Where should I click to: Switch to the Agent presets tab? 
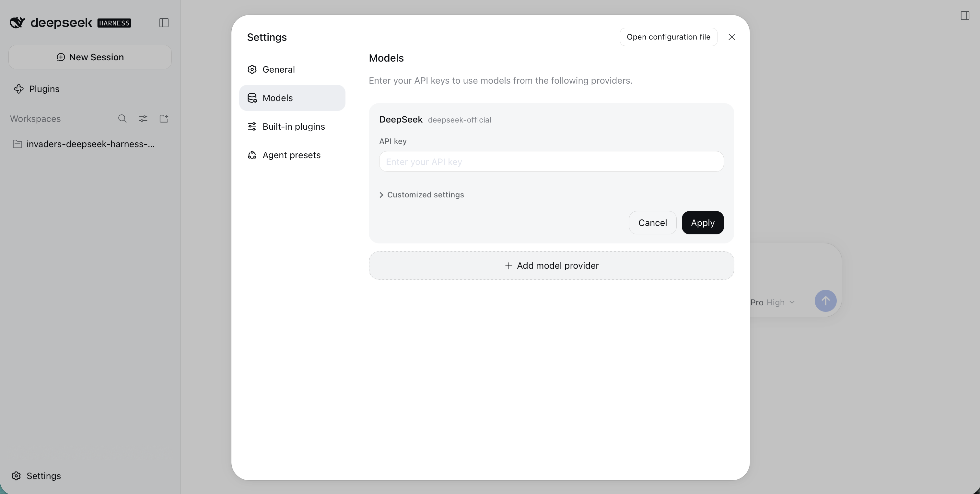coord(292,155)
